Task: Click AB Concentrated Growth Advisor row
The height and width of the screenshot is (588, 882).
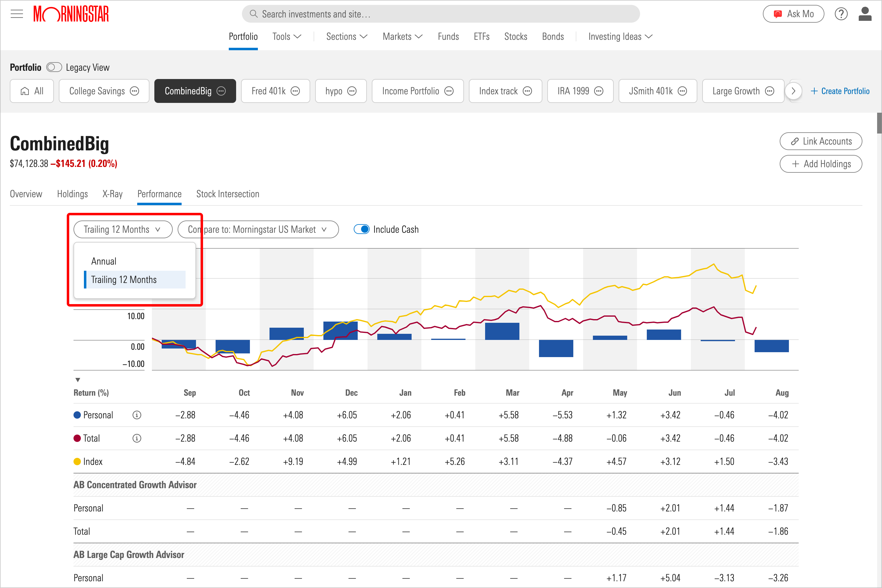Action: (436, 485)
